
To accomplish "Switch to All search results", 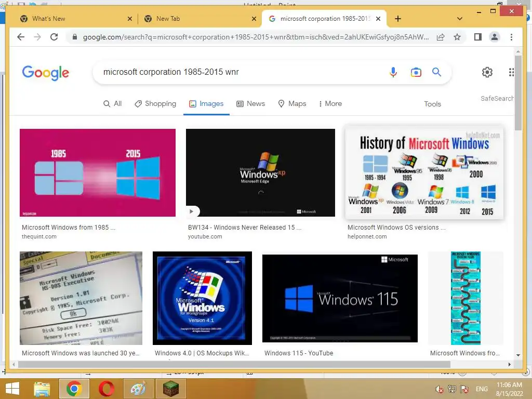I will click(112, 104).
